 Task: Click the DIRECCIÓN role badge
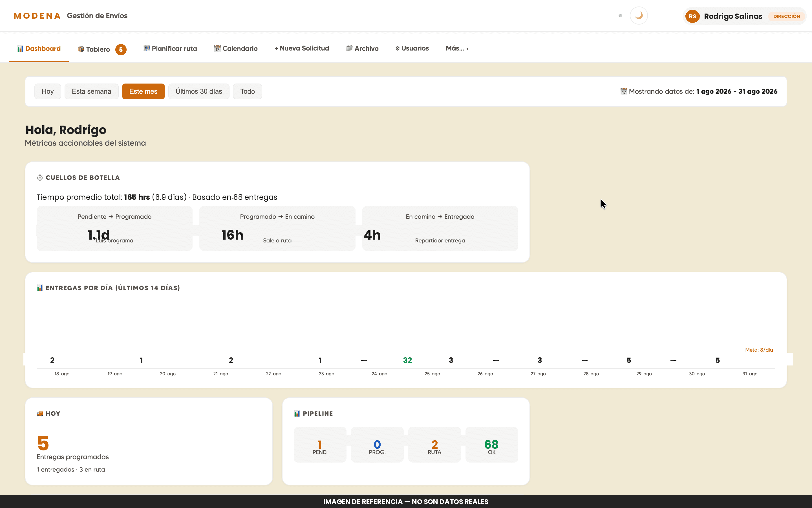tap(787, 16)
